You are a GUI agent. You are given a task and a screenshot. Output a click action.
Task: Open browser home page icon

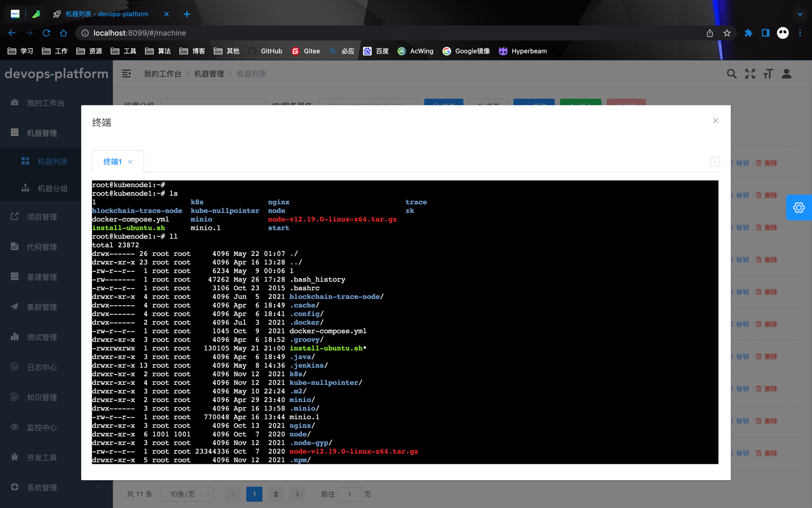click(x=63, y=33)
